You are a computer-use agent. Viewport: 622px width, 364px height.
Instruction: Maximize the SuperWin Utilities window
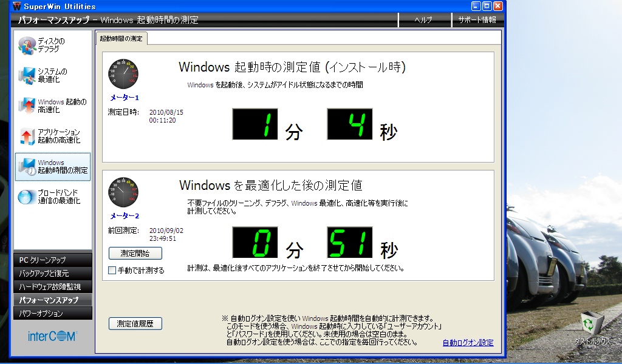click(x=487, y=6)
